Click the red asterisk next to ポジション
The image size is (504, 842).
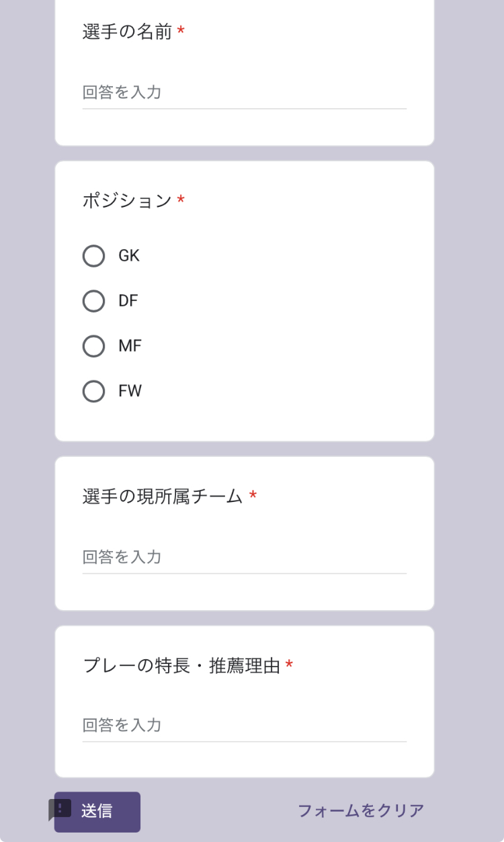pos(181,200)
